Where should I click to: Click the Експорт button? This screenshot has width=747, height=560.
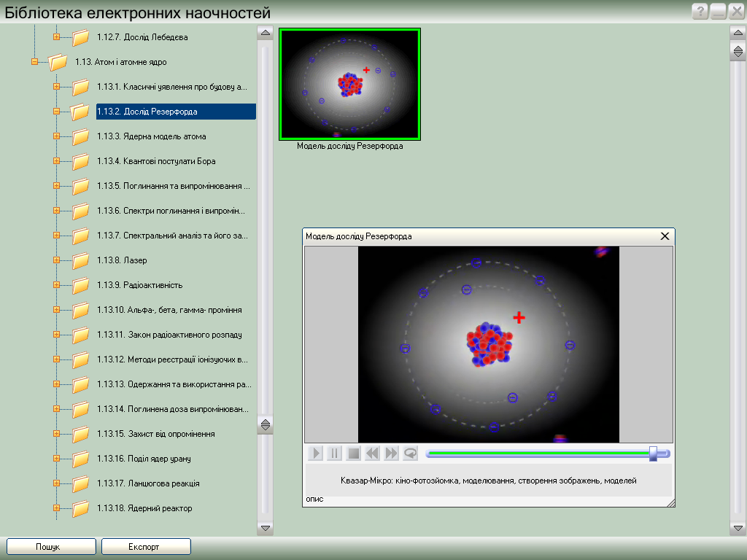click(146, 547)
